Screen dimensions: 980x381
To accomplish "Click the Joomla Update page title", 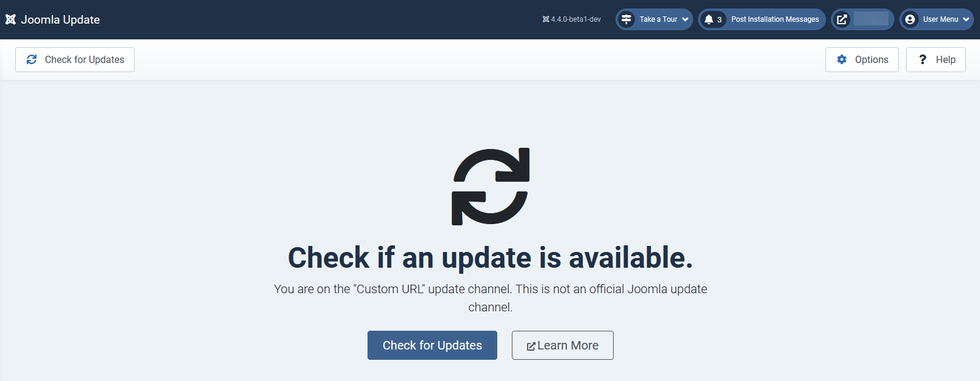I will point(60,19).
